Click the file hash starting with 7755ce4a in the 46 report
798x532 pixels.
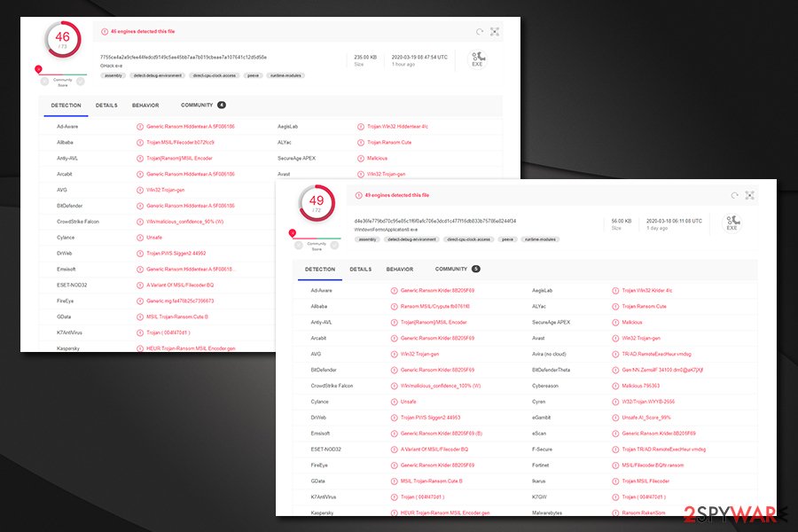(x=184, y=58)
